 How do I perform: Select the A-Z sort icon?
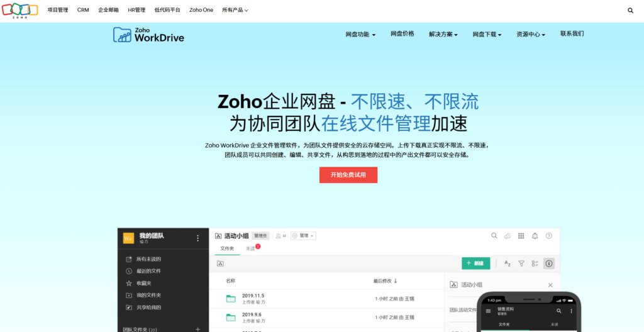(x=507, y=263)
